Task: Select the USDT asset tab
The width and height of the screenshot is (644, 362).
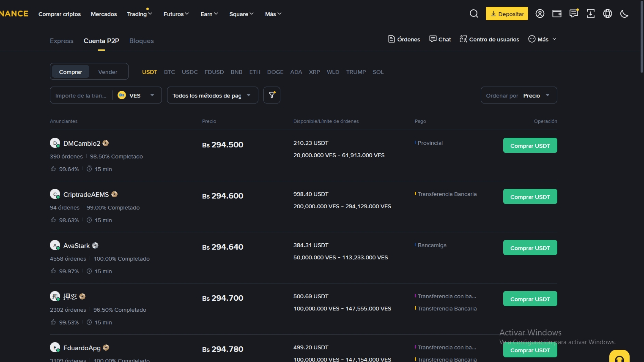Action: click(150, 72)
